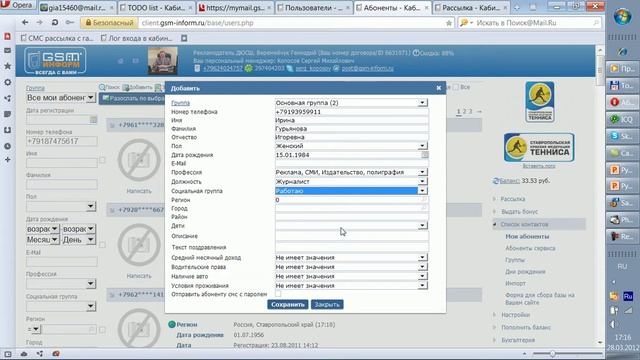Image resolution: width=640 pixels, height=360 pixels.
Task: Reload the page with refresh icon
Action: [55, 22]
